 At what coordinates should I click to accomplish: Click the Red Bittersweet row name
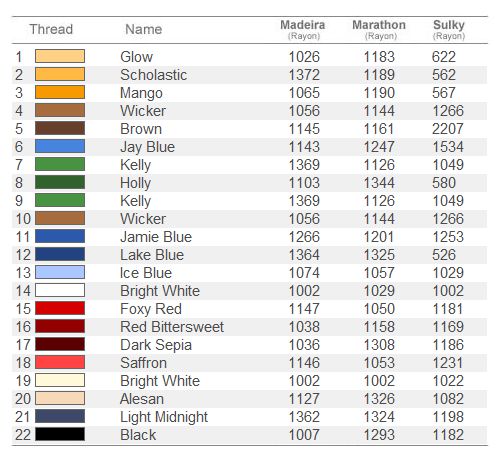[172, 327]
